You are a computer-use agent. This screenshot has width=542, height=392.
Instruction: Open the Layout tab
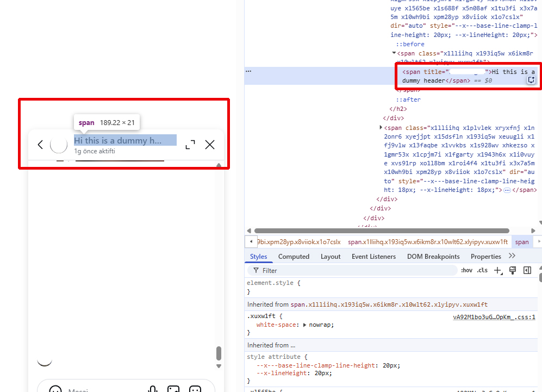coord(331,257)
